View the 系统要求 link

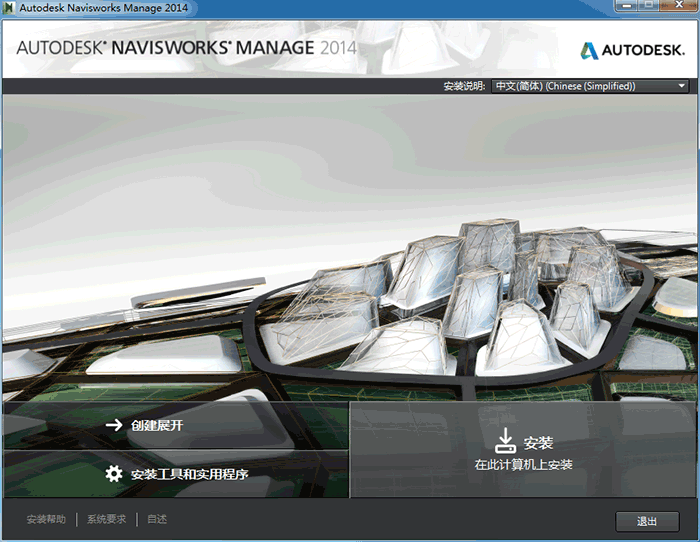coord(106,520)
